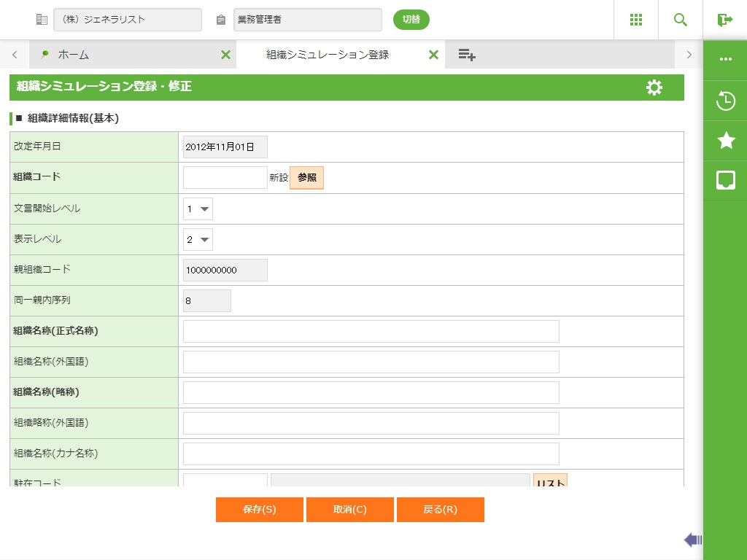Click the 組織名称(正式名称) input field

tap(371, 331)
